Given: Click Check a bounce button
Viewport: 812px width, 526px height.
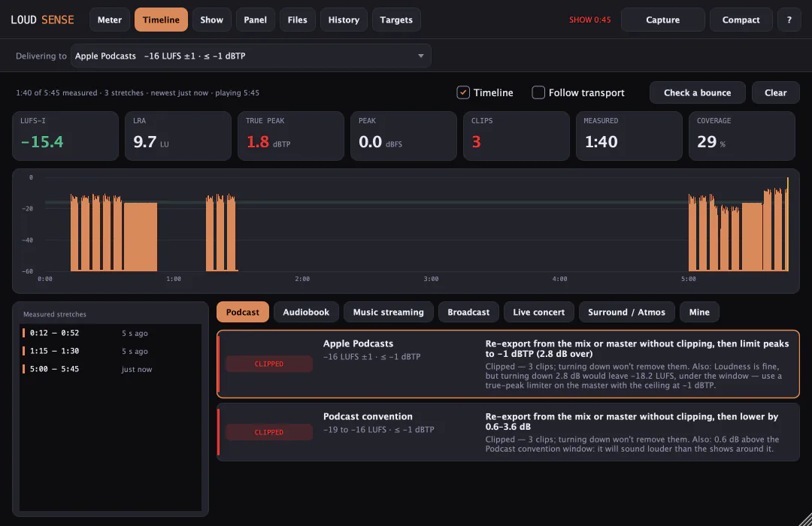Looking at the screenshot, I should coord(698,92).
